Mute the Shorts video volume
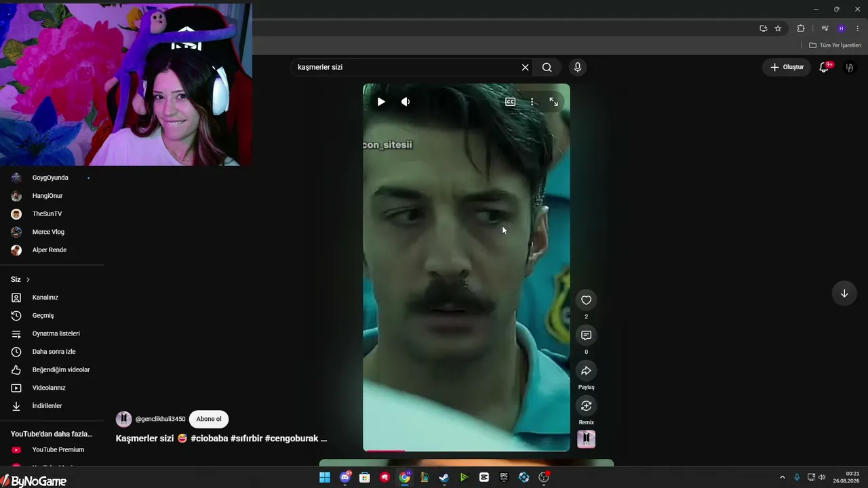The image size is (868, 488). (406, 102)
